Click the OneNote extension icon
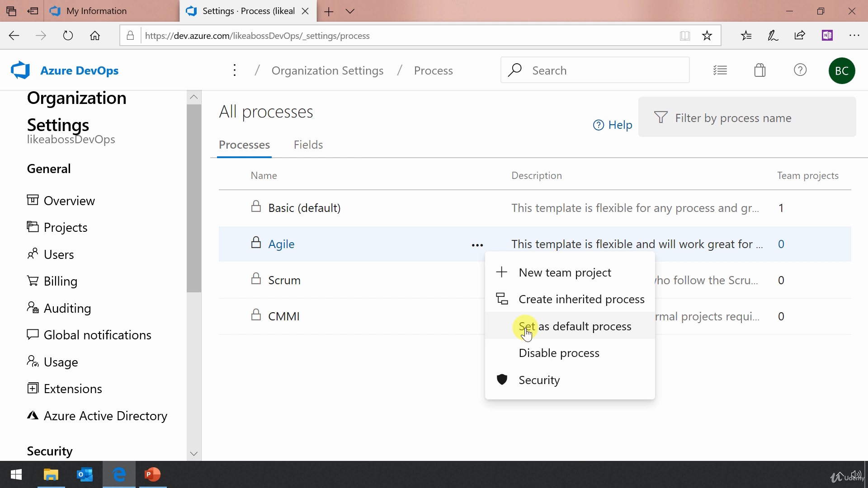 click(x=827, y=35)
